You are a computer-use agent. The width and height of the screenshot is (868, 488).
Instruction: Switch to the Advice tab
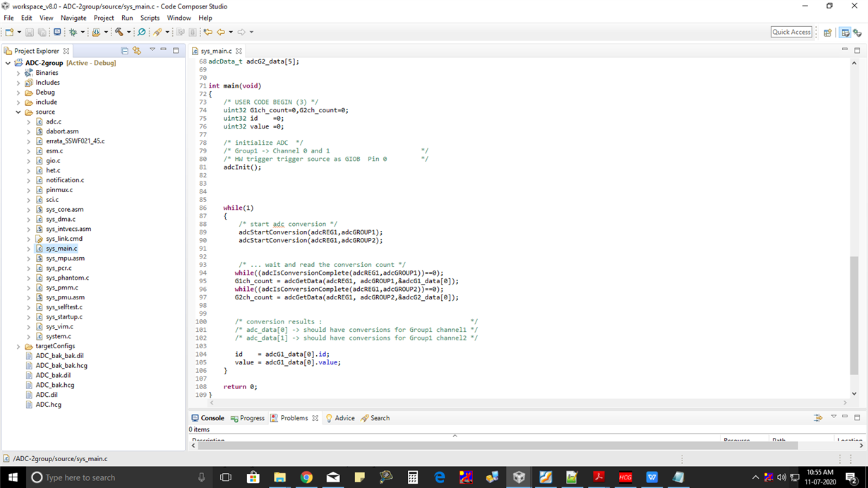[x=340, y=418]
